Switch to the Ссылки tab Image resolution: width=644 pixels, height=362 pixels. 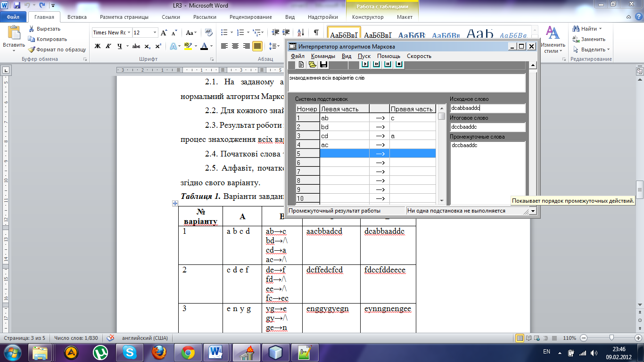[x=171, y=17]
